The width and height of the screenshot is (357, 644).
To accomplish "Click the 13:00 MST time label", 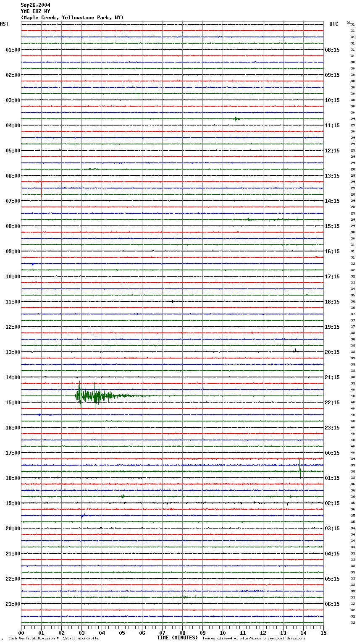I will tap(13, 352).
